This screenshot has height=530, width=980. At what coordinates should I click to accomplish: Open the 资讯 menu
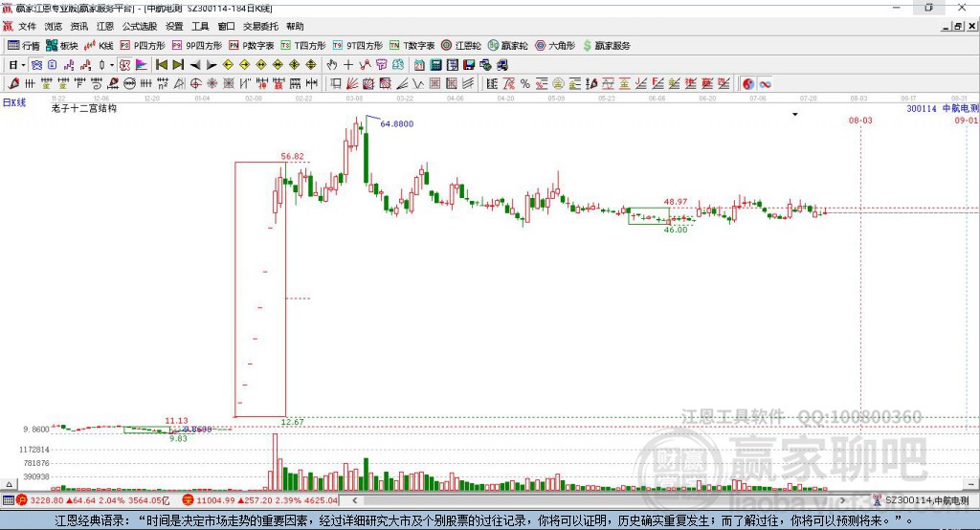[x=78, y=26]
